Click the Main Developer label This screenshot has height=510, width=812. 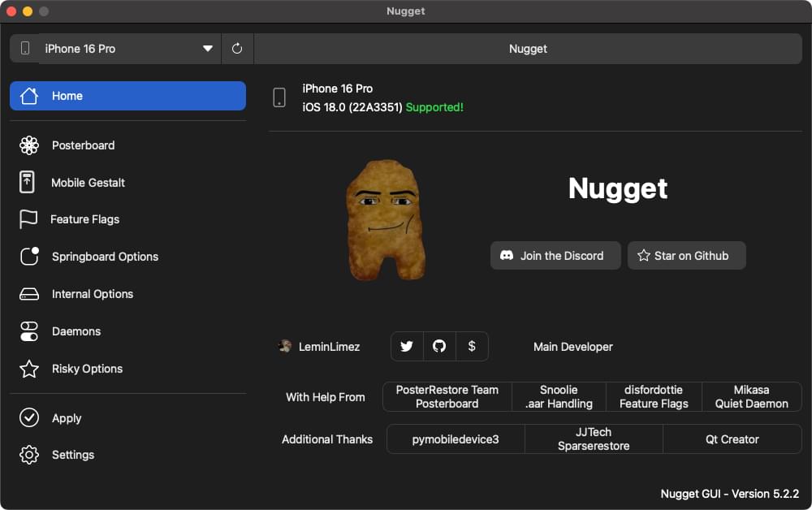click(573, 347)
